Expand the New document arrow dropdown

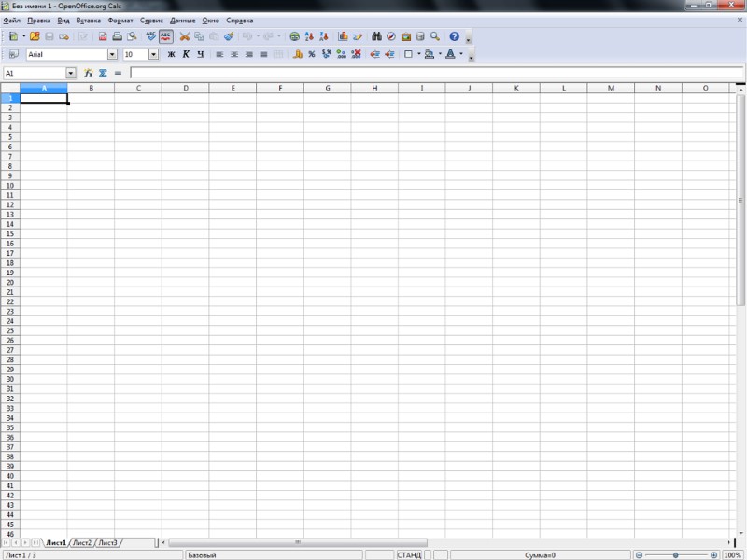[23, 36]
